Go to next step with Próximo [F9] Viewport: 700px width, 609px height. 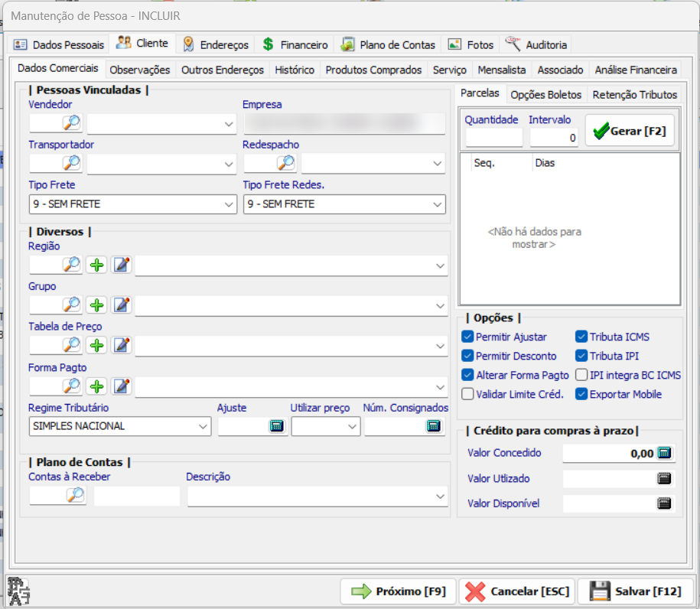(399, 591)
